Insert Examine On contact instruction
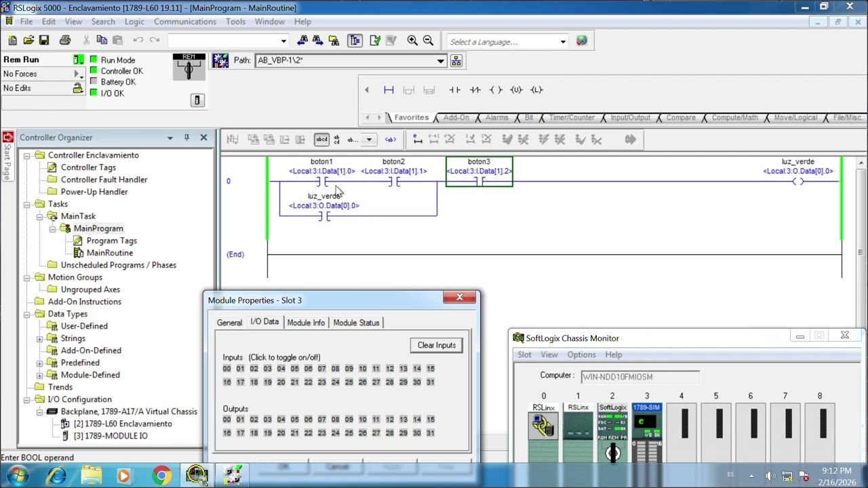The image size is (868, 488). point(454,89)
